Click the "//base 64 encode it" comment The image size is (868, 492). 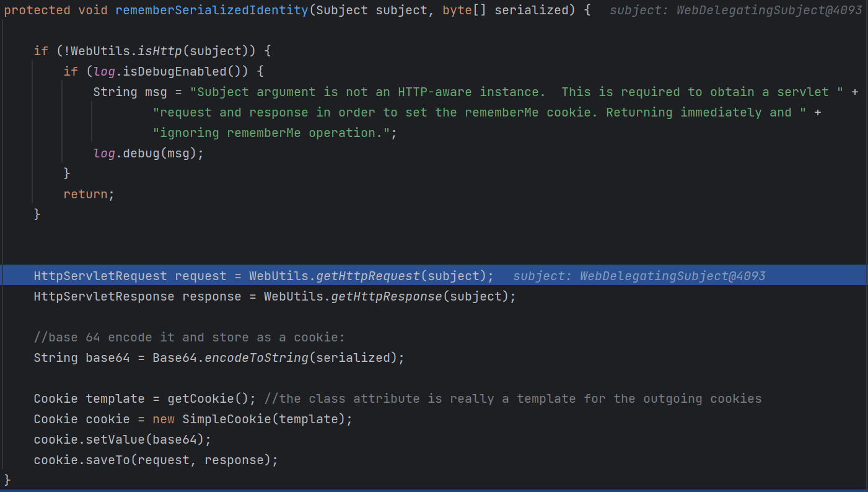(x=190, y=337)
